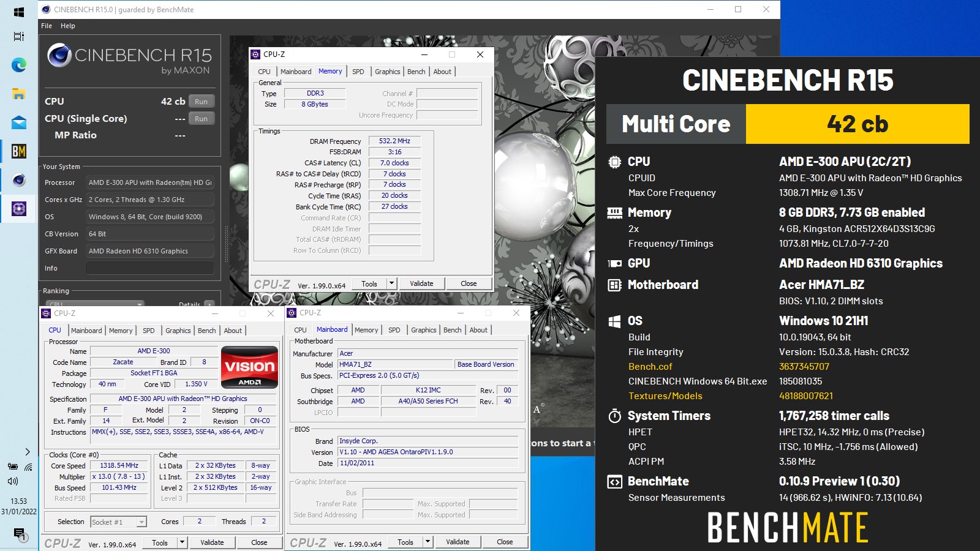The width and height of the screenshot is (980, 551).
Task: Open the volume control tray icon
Action: (12, 481)
